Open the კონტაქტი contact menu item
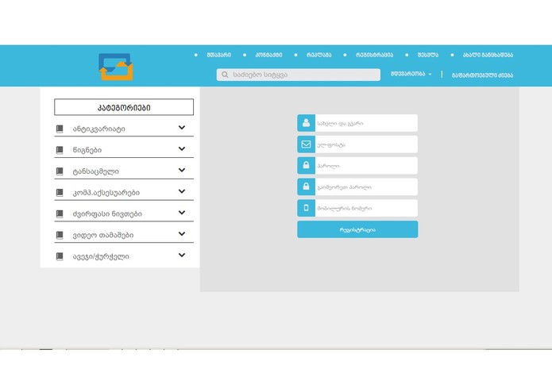This screenshot has height=392, width=552. (x=268, y=55)
